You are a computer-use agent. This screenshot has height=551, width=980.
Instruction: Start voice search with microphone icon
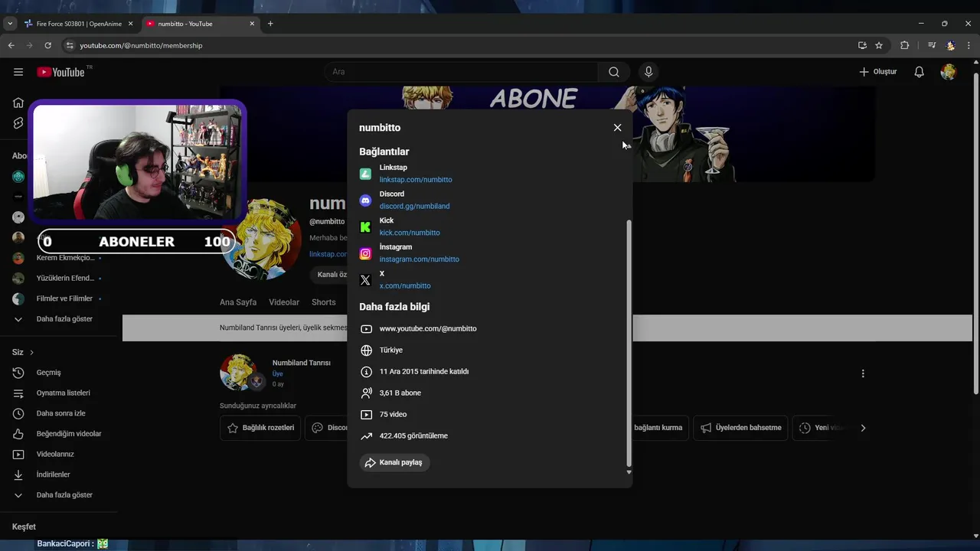coord(648,72)
